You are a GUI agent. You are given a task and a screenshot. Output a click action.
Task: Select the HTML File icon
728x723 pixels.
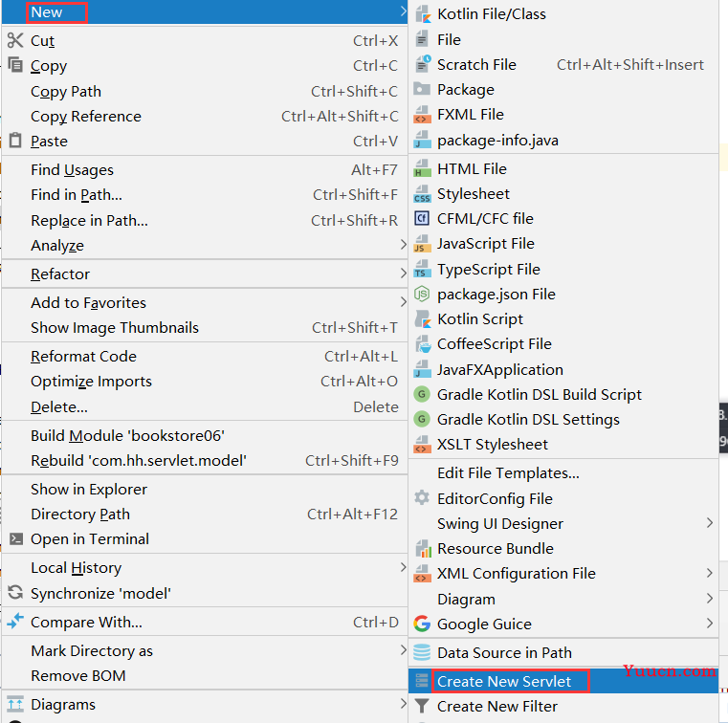(x=422, y=169)
